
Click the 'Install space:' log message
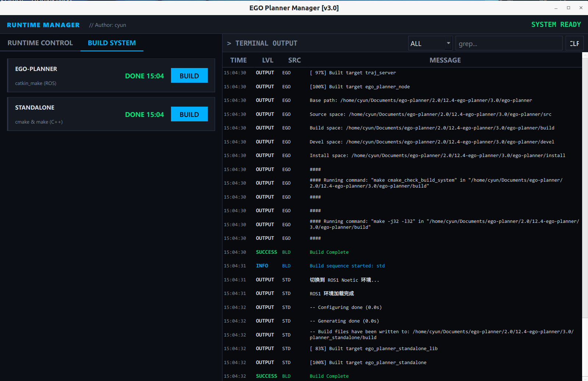438,156
